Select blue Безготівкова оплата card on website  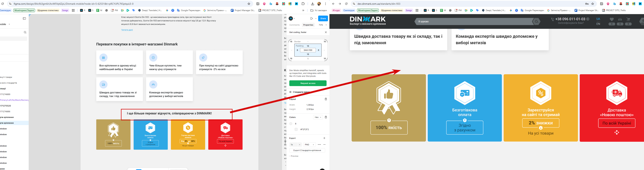point(464,108)
